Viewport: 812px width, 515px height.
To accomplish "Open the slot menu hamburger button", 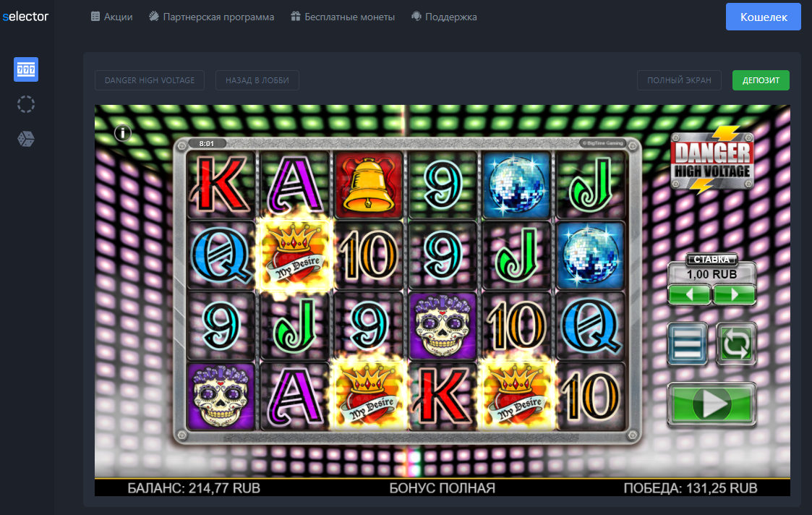I will tap(687, 344).
